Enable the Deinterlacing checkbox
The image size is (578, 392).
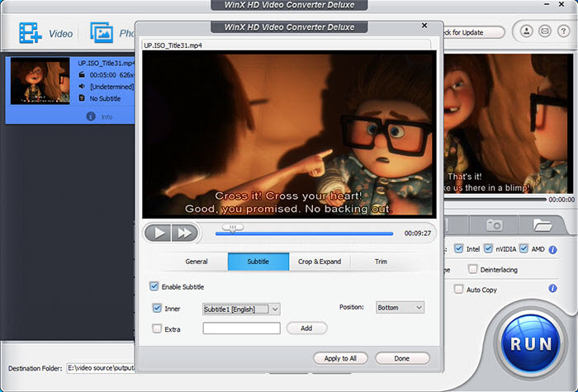[472, 269]
